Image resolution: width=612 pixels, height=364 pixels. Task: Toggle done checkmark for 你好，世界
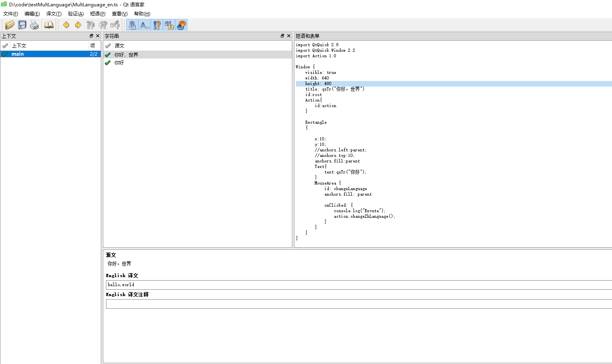click(x=108, y=55)
